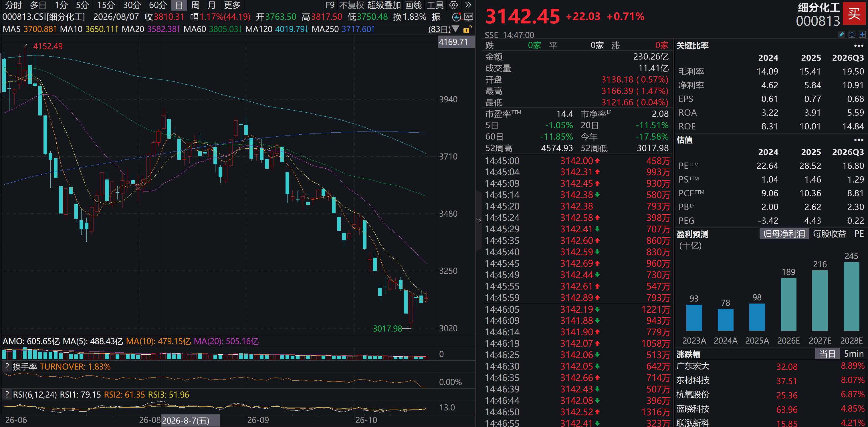Click the 2028E forecast bar
The height and width of the screenshot is (427, 868).
click(x=851, y=296)
